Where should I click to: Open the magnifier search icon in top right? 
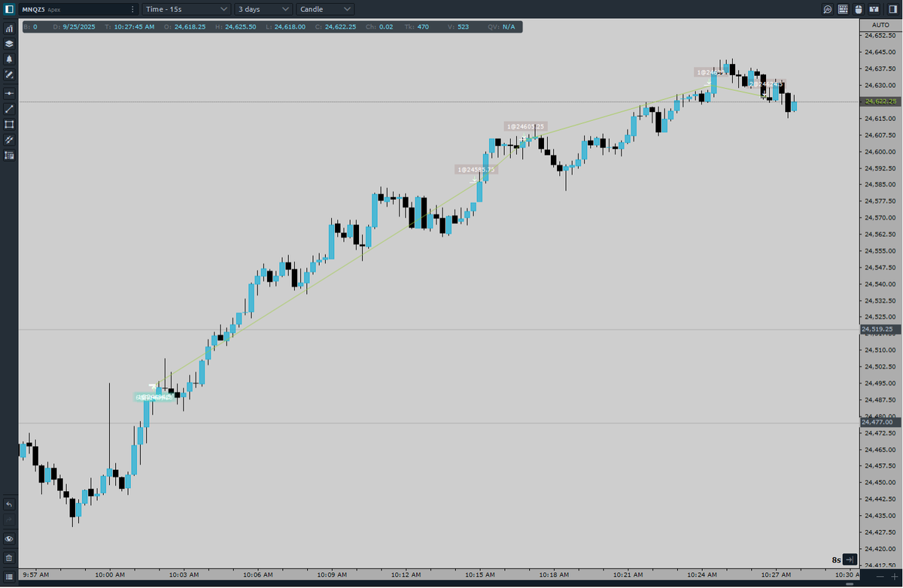(x=827, y=9)
